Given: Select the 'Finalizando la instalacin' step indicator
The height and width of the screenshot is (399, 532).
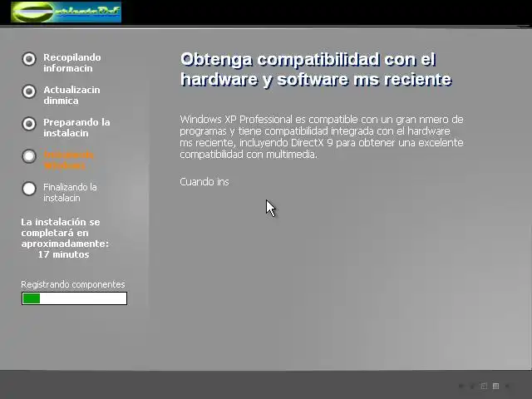Looking at the screenshot, I should click(29, 189).
